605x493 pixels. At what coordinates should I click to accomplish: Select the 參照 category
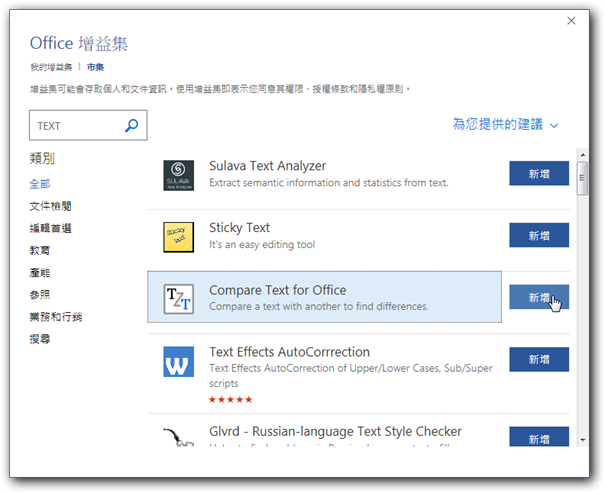40,295
